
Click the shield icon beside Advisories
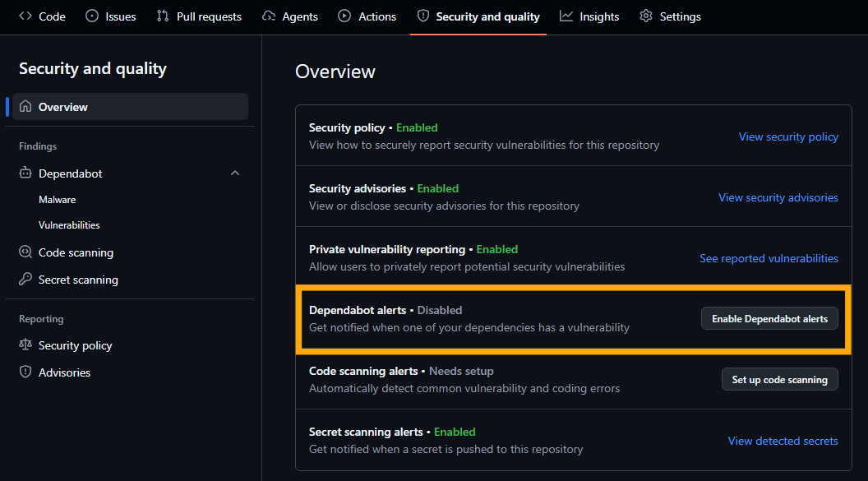point(25,372)
